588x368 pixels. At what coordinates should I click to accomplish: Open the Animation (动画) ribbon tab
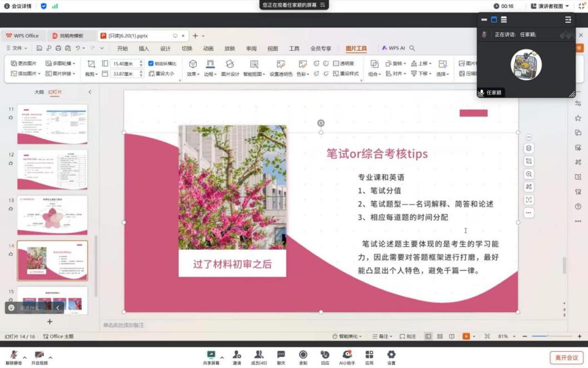[208, 49]
